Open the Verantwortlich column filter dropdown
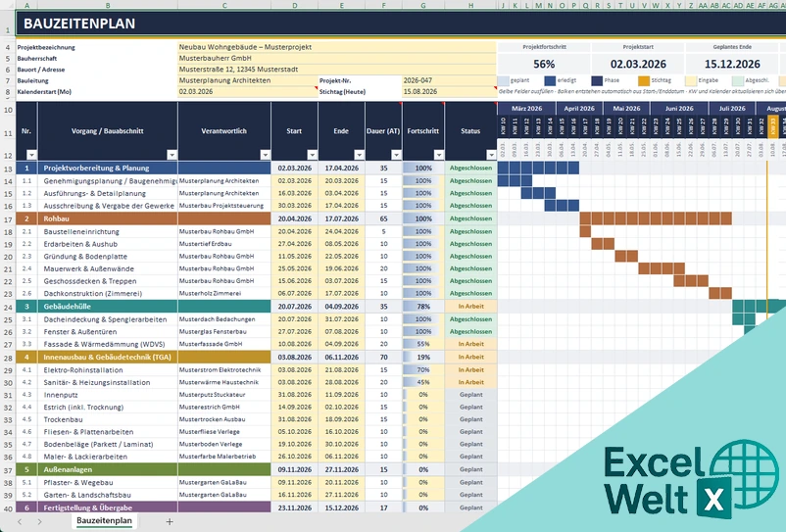786x532 pixels. tap(265, 155)
